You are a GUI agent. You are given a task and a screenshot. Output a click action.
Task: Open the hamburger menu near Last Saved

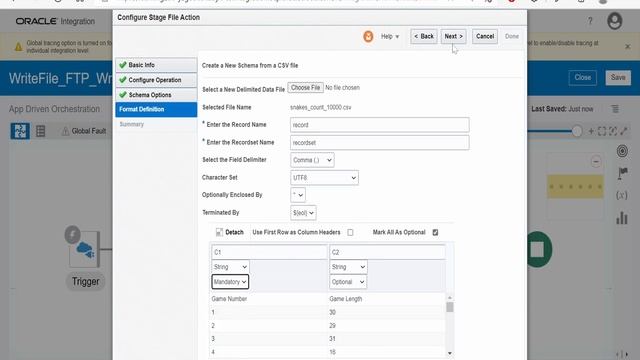coord(615,109)
